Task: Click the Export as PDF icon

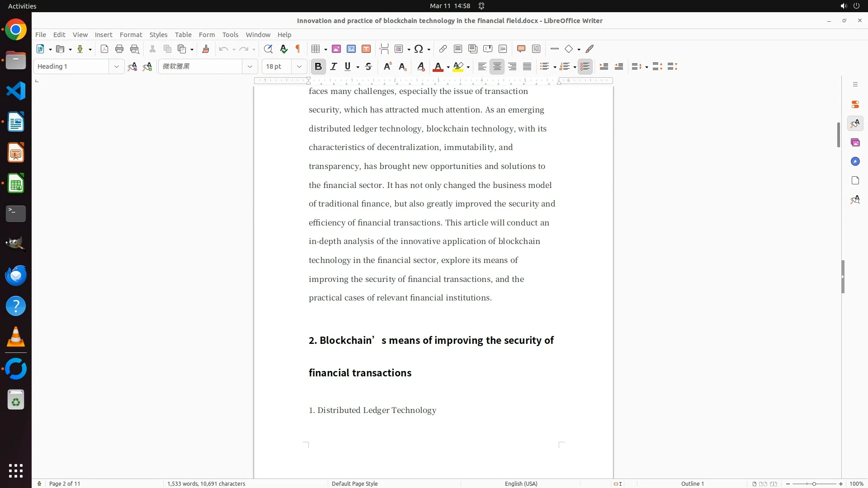Action: click(x=104, y=49)
